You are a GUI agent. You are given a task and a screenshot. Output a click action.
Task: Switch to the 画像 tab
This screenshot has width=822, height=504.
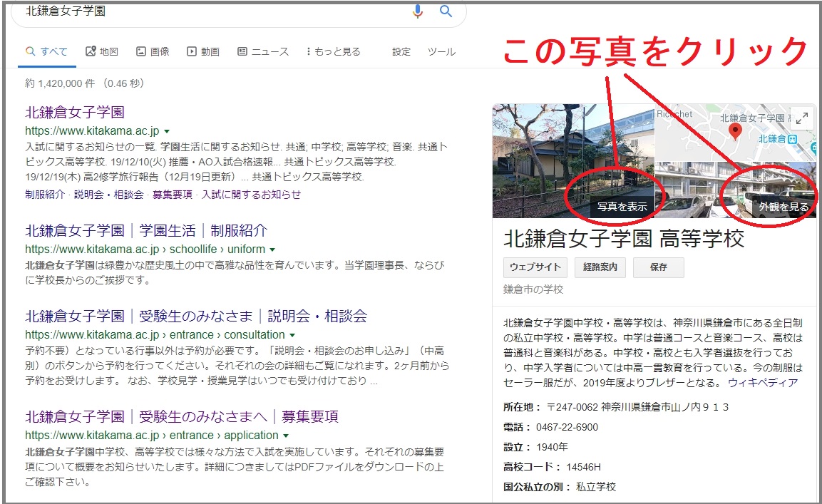153,51
